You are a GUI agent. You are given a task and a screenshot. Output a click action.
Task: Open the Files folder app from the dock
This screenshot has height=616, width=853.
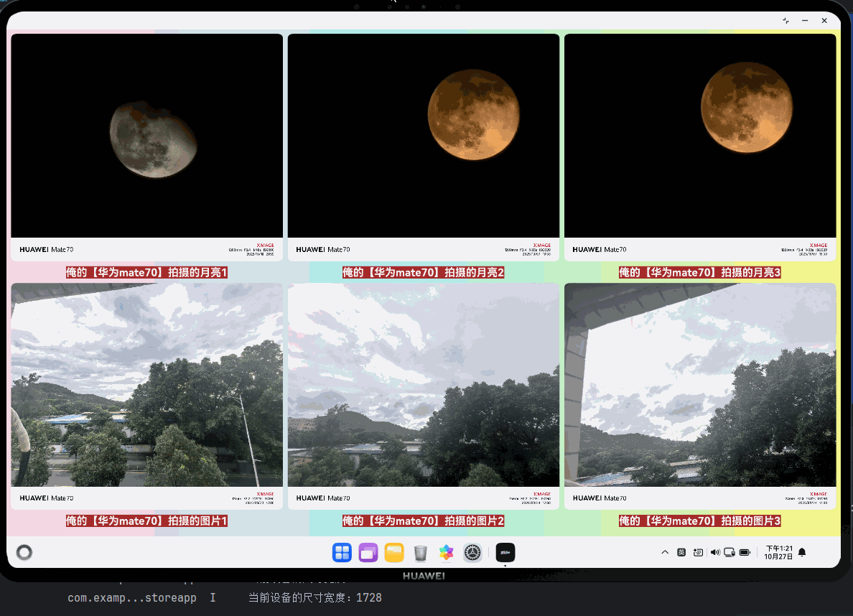393,553
